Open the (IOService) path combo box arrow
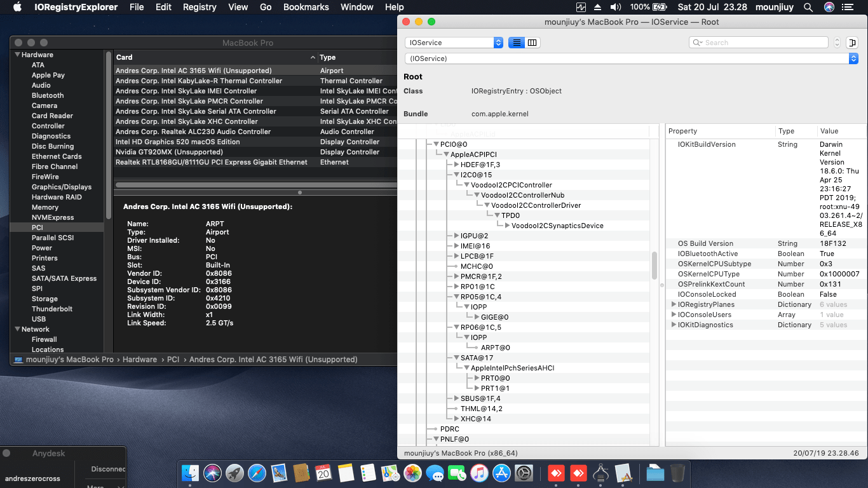 pos(853,58)
